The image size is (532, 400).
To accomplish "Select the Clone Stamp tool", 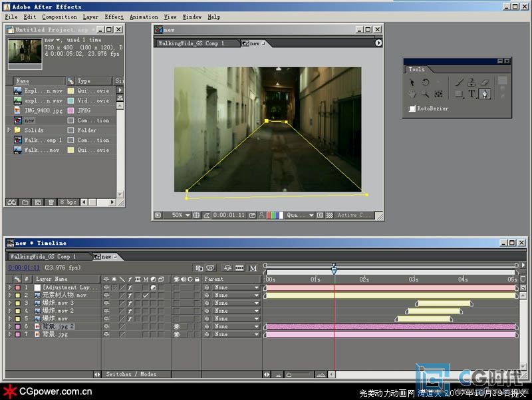I will click(x=471, y=82).
